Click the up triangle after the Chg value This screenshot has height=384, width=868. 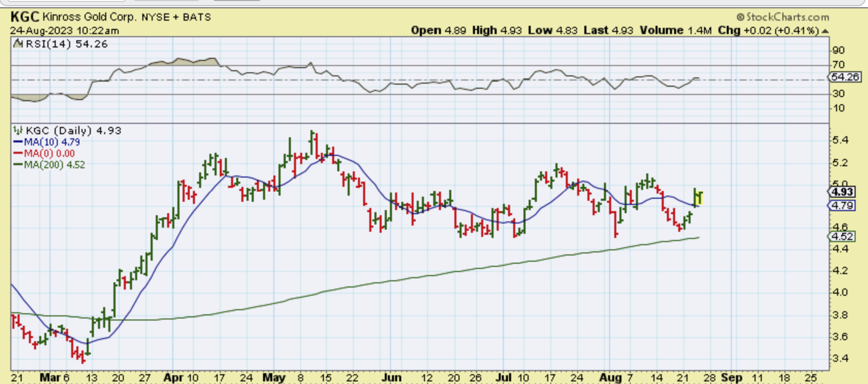tap(825, 31)
